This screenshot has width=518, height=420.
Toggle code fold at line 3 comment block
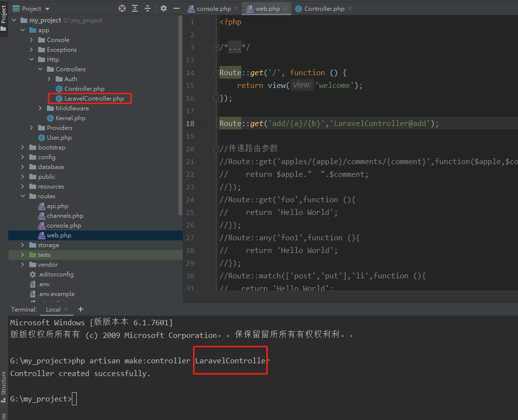click(216, 47)
